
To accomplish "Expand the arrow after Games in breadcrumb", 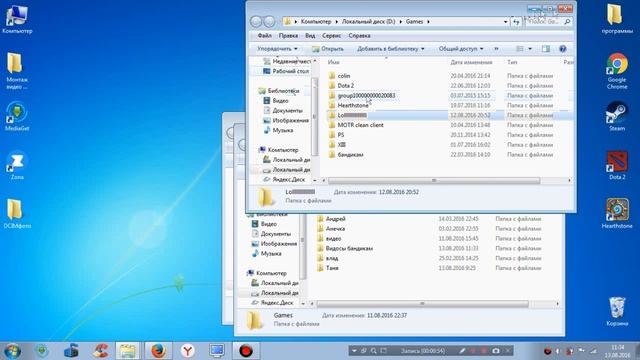I will (x=428, y=22).
